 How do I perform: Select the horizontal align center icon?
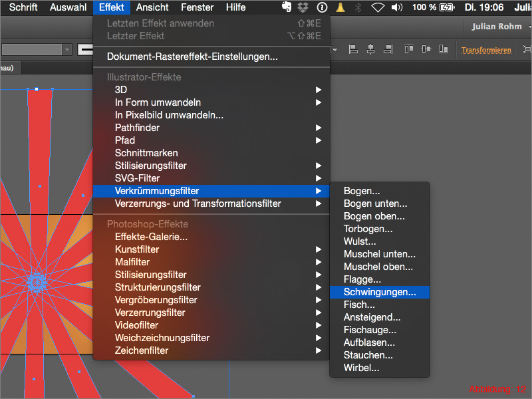coord(370,50)
